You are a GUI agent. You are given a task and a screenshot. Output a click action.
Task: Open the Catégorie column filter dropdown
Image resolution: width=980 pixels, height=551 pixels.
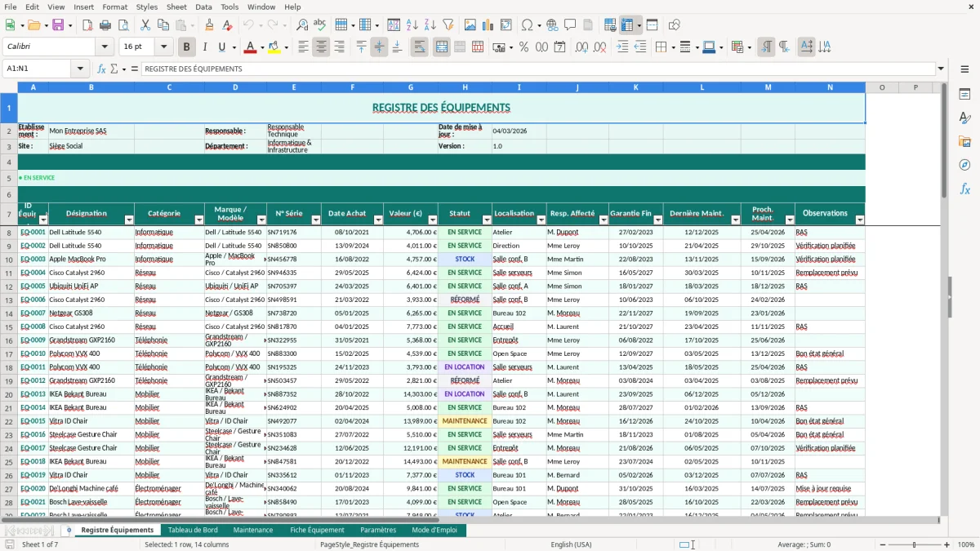[199, 220]
